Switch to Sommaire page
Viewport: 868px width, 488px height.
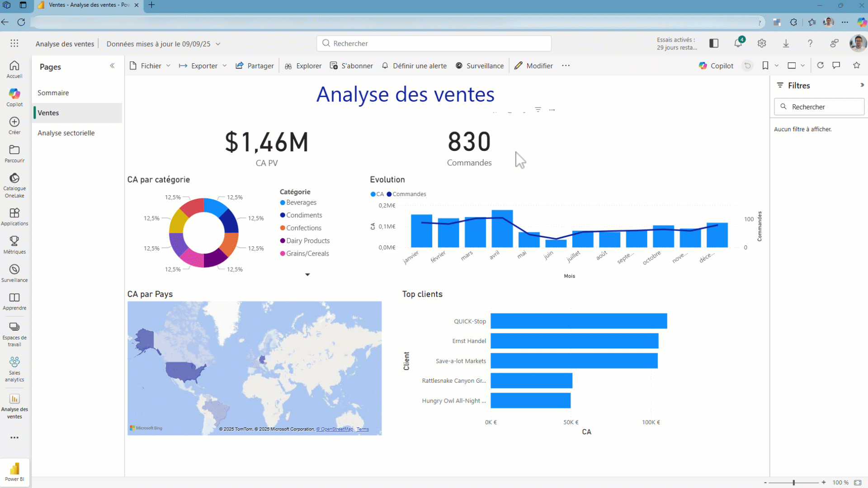click(x=53, y=93)
